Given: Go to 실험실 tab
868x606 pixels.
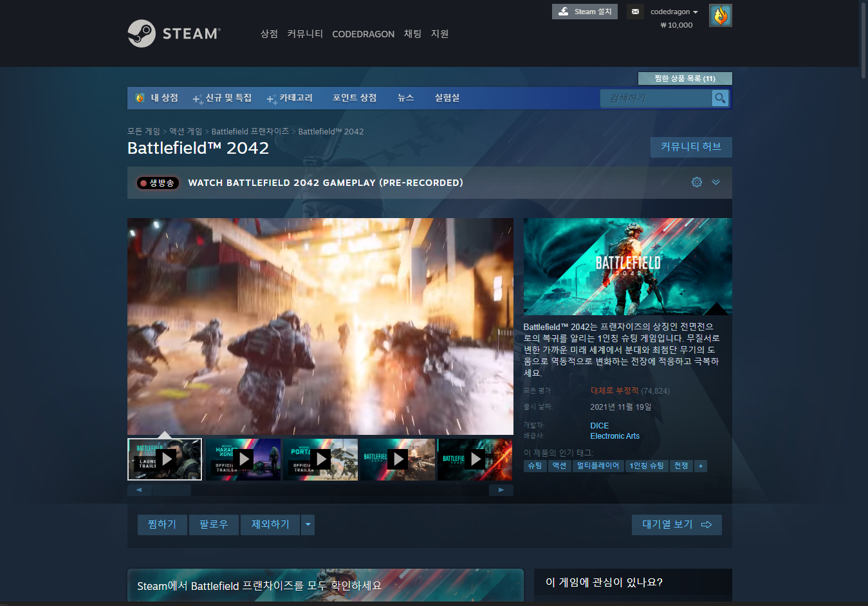Looking at the screenshot, I should (x=447, y=98).
